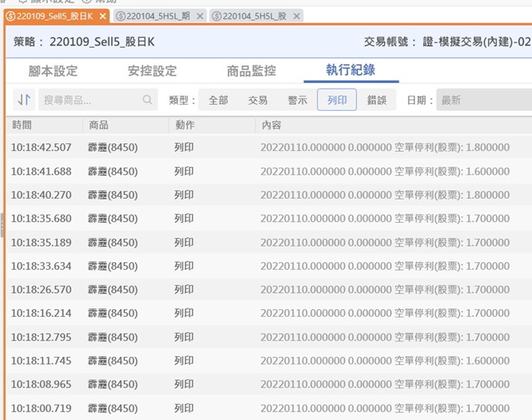Click the 220109_Sell5_股日K tab strategy icon
The image size is (532, 420).
coord(10,16)
